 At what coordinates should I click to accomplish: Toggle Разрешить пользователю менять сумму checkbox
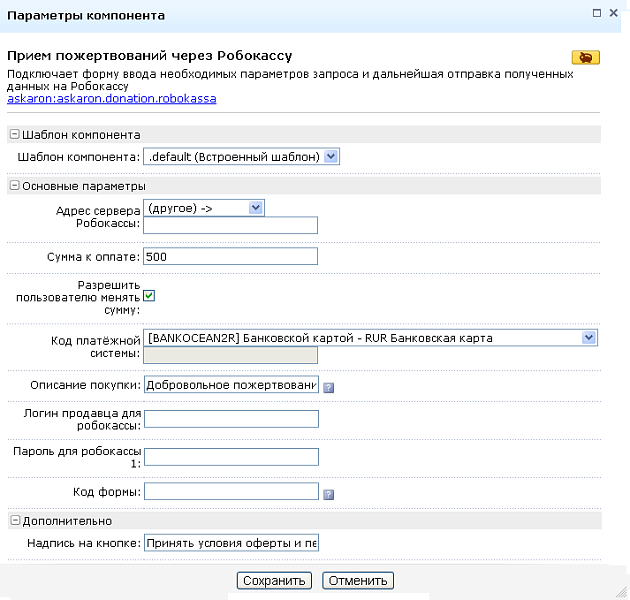tap(148, 295)
